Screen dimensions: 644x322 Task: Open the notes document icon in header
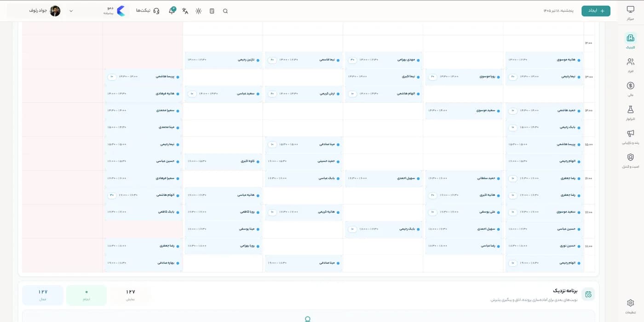(212, 11)
